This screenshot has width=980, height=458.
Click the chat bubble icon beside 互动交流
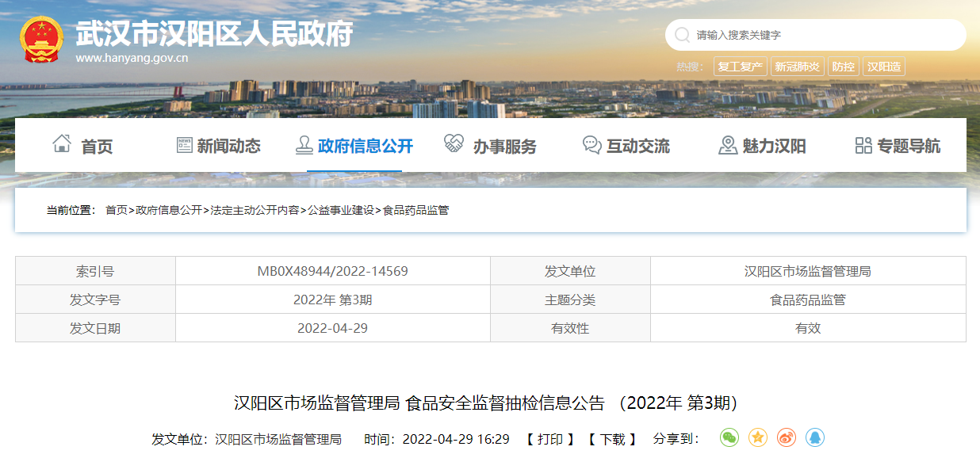coord(591,145)
